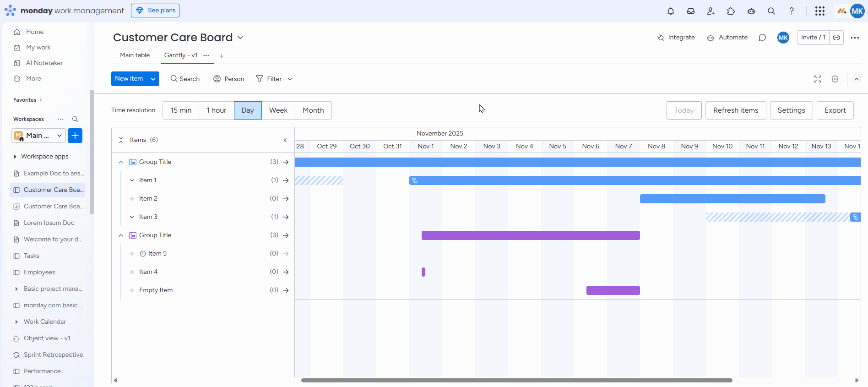This screenshot has height=387, width=868.
Task: Open AI Notetaker in the sidebar
Action: click(44, 63)
